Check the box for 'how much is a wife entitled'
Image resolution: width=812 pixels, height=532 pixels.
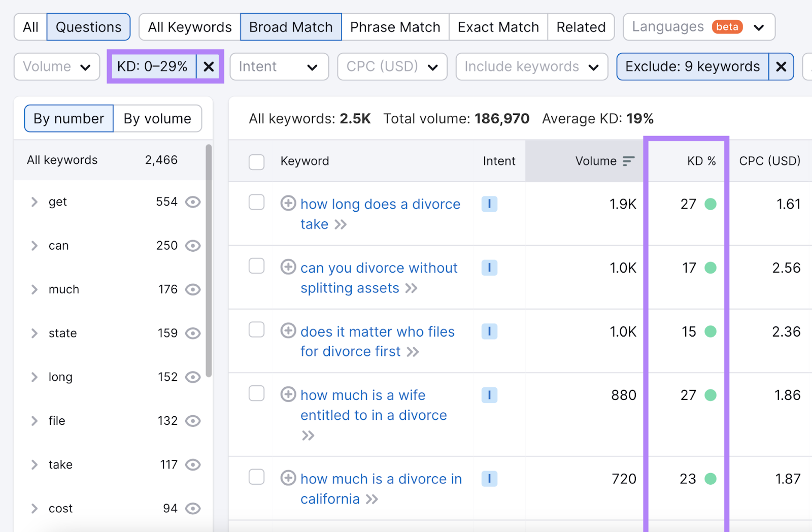(x=256, y=393)
